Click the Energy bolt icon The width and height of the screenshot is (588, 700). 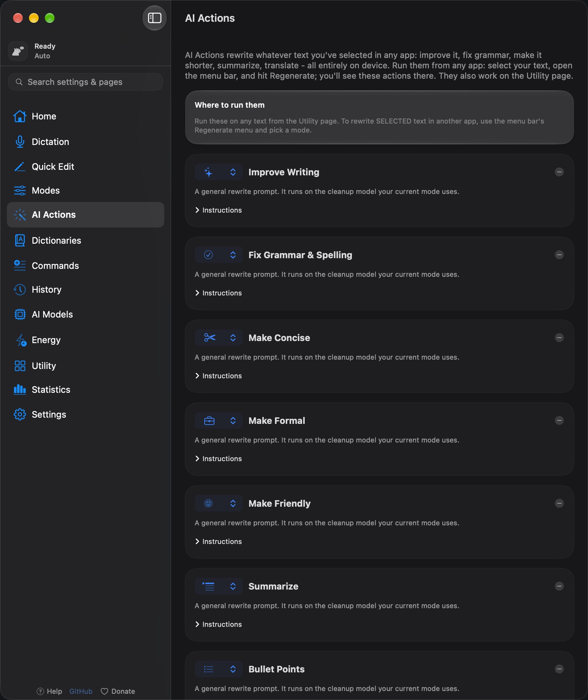pyautogui.click(x=21, y=340)
